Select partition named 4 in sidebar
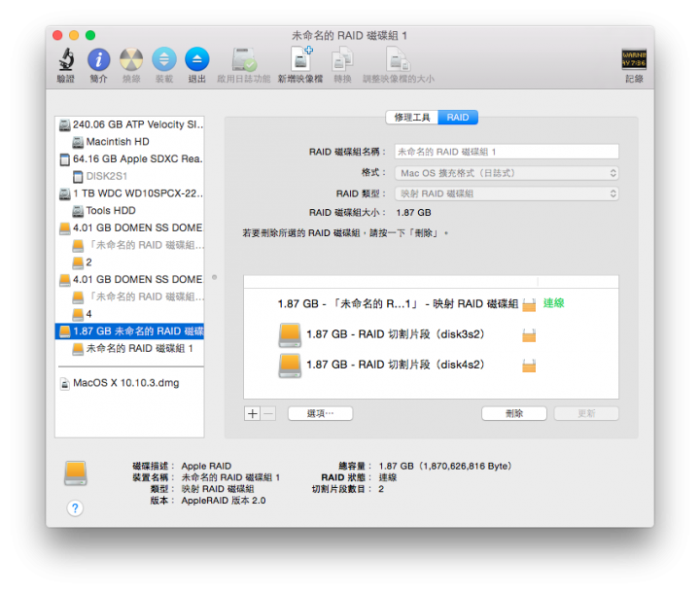Viewport: 700px width, 593px height. 130,314
